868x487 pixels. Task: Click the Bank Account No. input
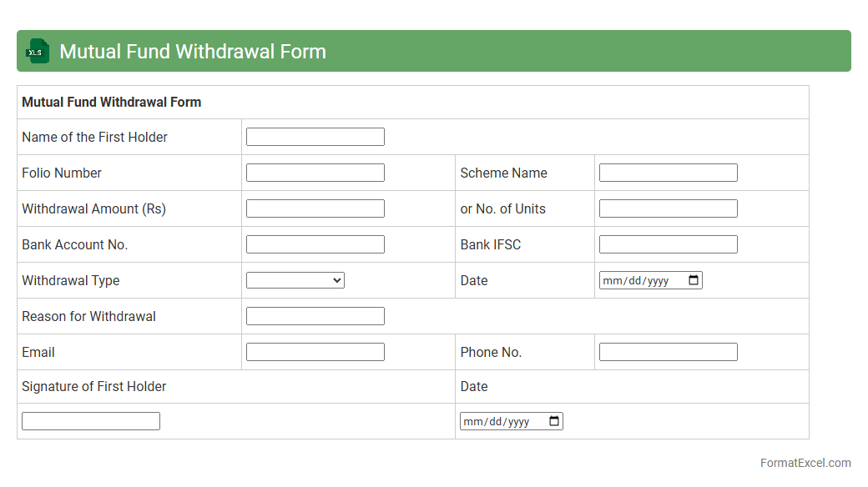coord(315,244)
